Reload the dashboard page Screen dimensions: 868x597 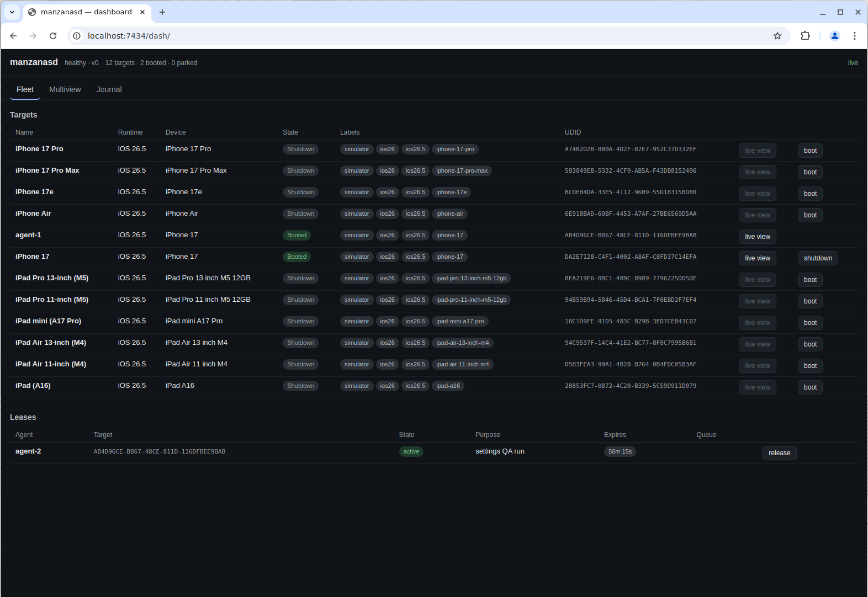[x=53, y=36]
